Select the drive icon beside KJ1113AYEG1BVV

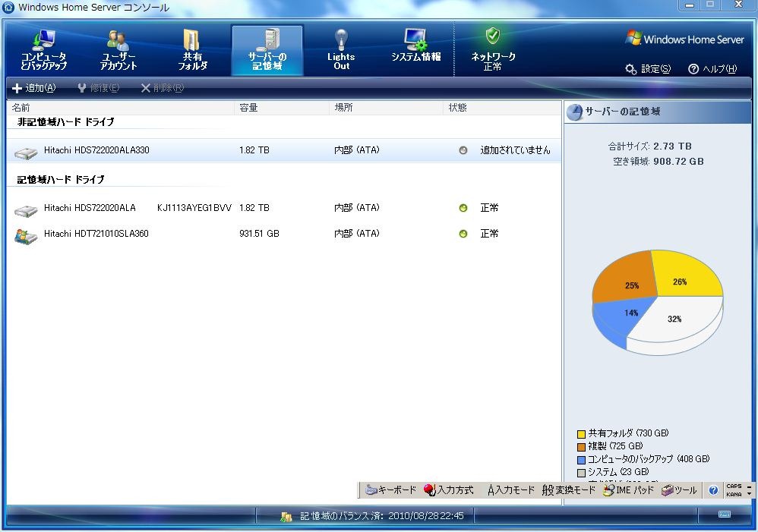click(26, 210)
